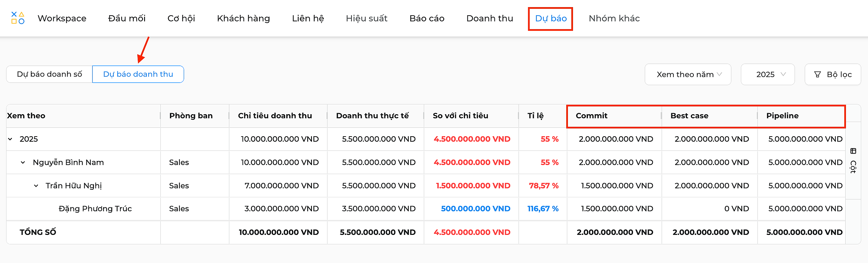Switch to Dự báo doanh số view
Image resolution: width=868 pixels, height=263 pixels.
point(50,74)
